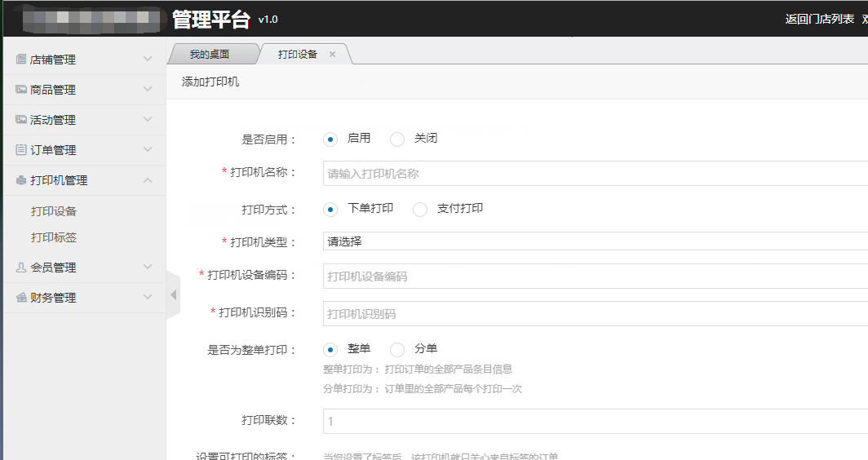Click the 会员管理 user icon
Image resolution: width=868 pixels, height=460 pixels.
click(x=21, y=268)
